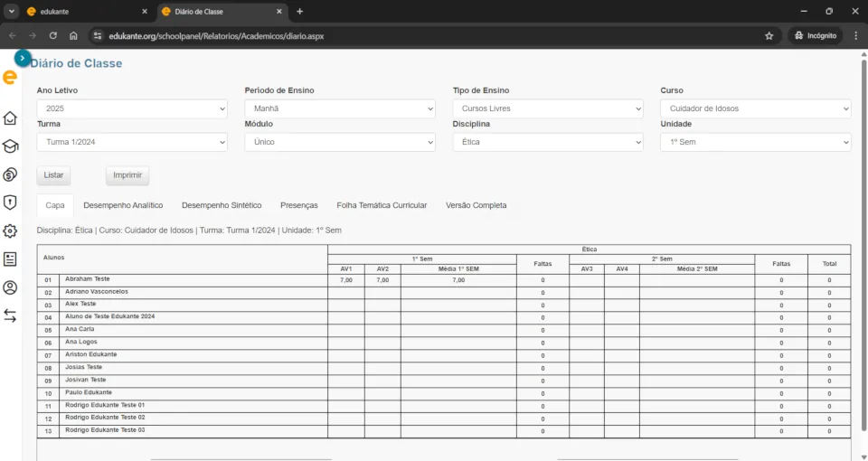This screenshot has height=461, width=868.
Task: Click the Imprimir button
Action: click(x=127, y=175)
